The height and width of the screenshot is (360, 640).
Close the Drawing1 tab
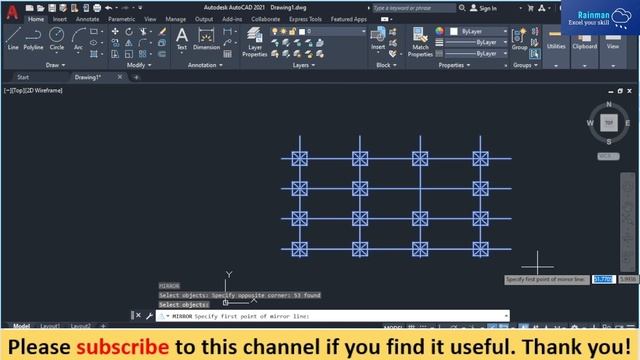pyautogui.click(x=120, y=77)
